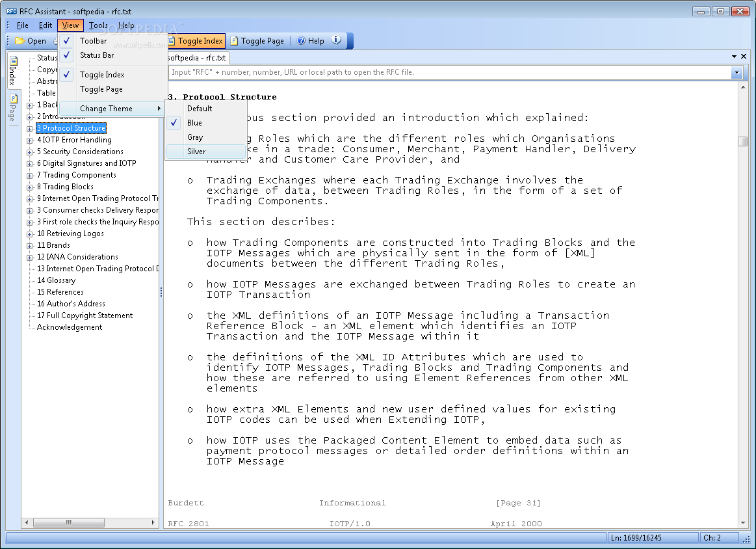
Task: Open the File menu
Action: [22, 25]
